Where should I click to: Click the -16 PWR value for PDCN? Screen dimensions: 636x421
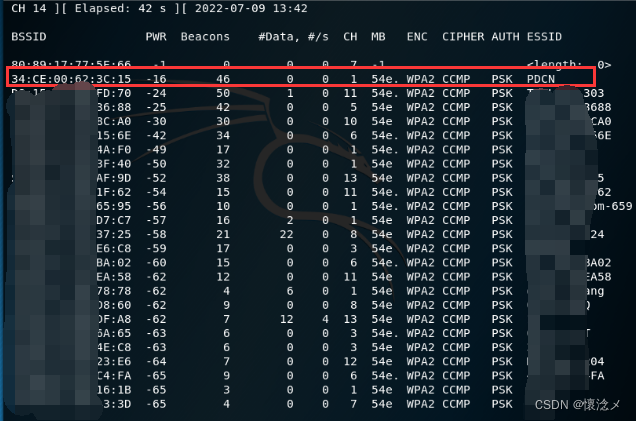click(x=156, y=76)
